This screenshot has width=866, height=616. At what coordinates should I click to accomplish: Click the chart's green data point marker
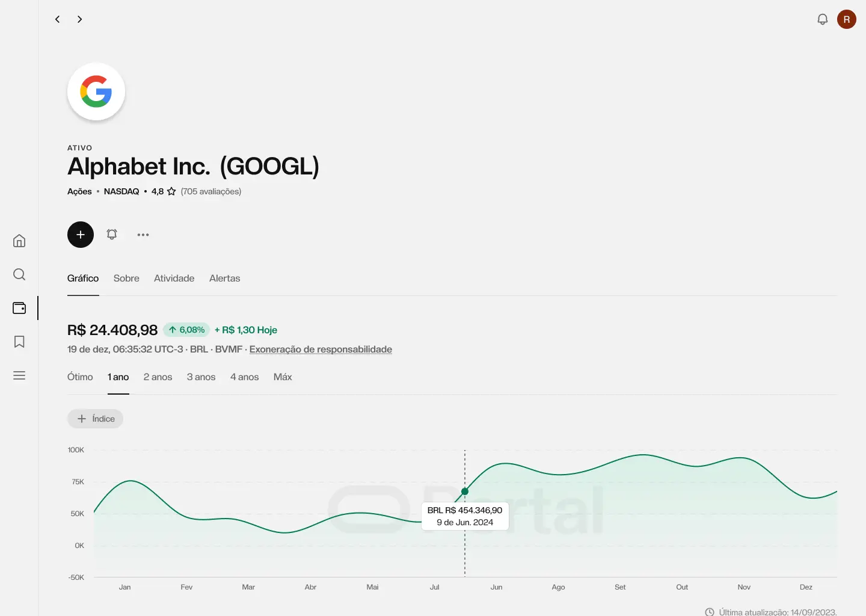[x=465, y=491]
